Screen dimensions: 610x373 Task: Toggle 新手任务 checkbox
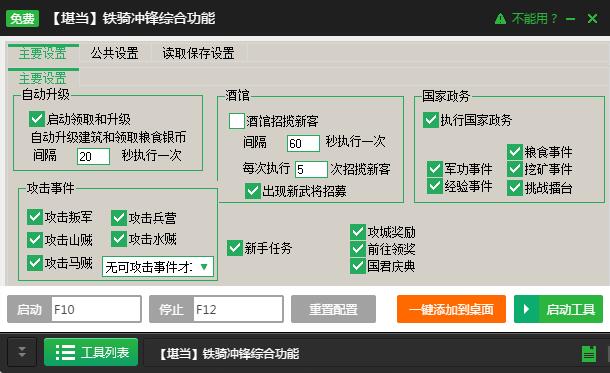click(235, 248)
